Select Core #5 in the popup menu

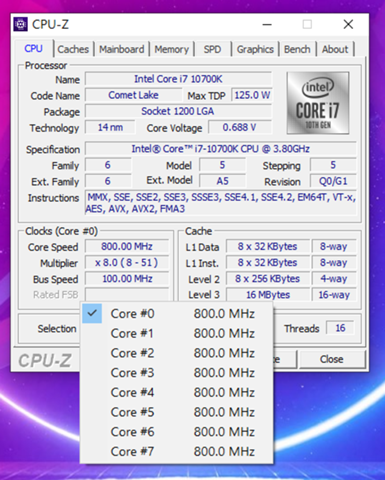pyautogui.click(x=176, y=412)
